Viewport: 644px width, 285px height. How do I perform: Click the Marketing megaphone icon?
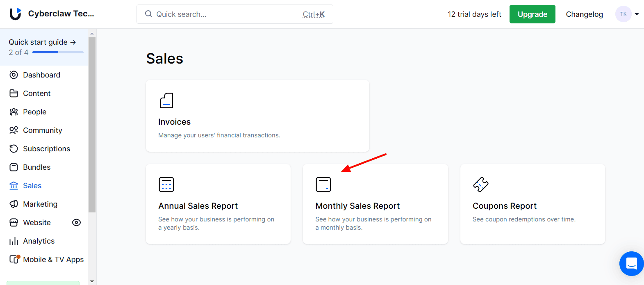(x=14, y=204)
